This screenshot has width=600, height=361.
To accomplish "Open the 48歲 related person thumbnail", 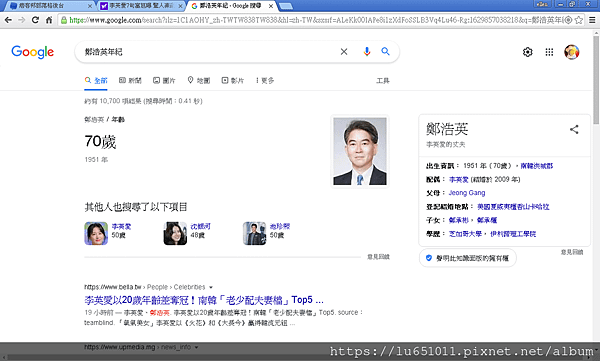I will coord(175,233).
